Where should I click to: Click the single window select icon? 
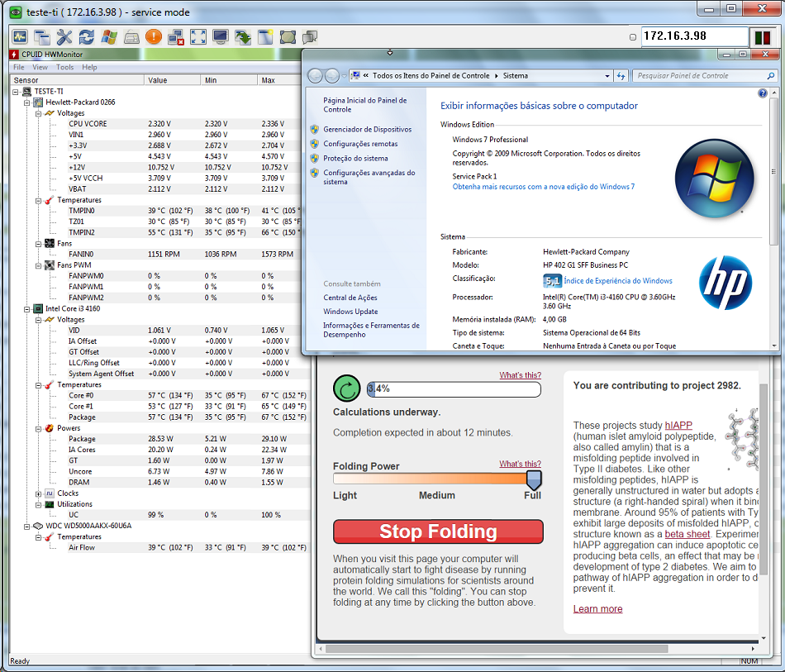(x=265, y=36)
